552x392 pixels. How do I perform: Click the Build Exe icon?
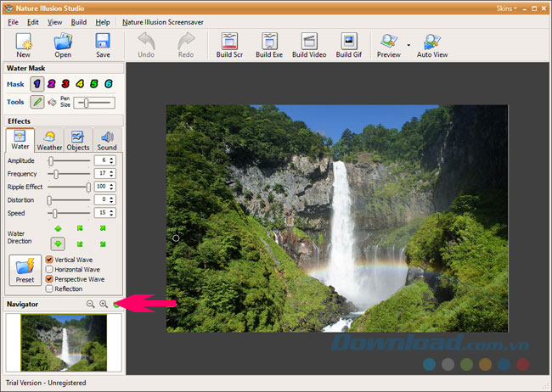268,45
